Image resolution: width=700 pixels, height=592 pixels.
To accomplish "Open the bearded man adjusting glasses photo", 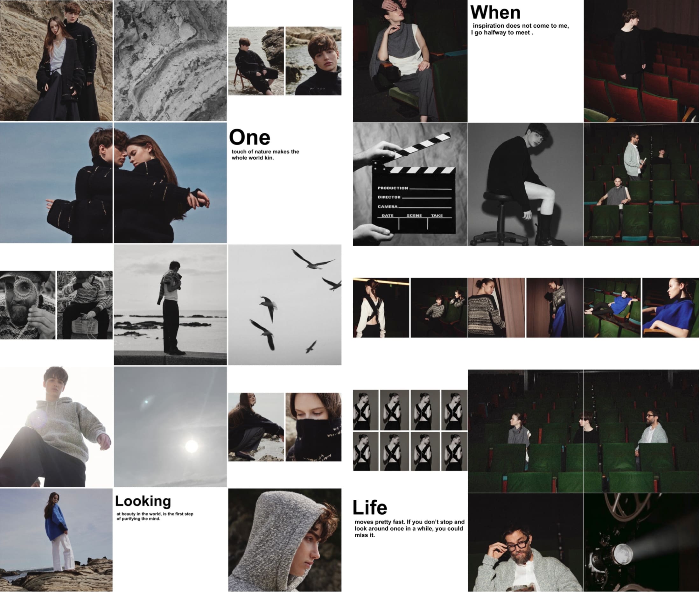I will point(526,542).
